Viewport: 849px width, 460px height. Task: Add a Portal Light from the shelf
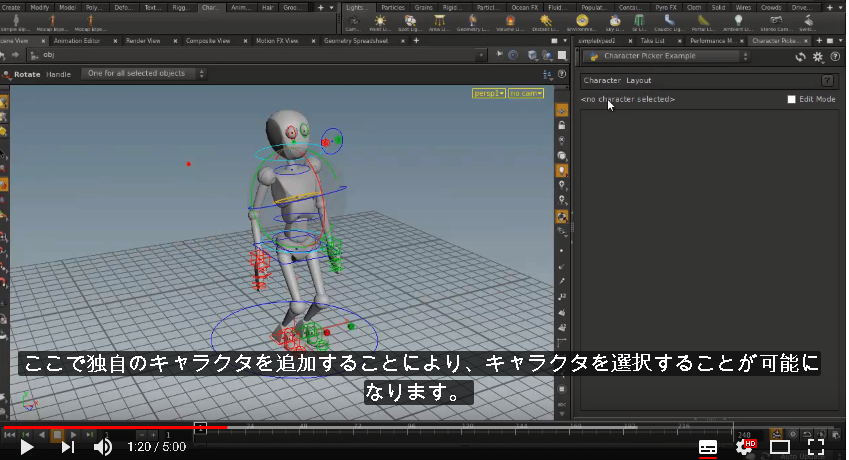pos(703,23)
